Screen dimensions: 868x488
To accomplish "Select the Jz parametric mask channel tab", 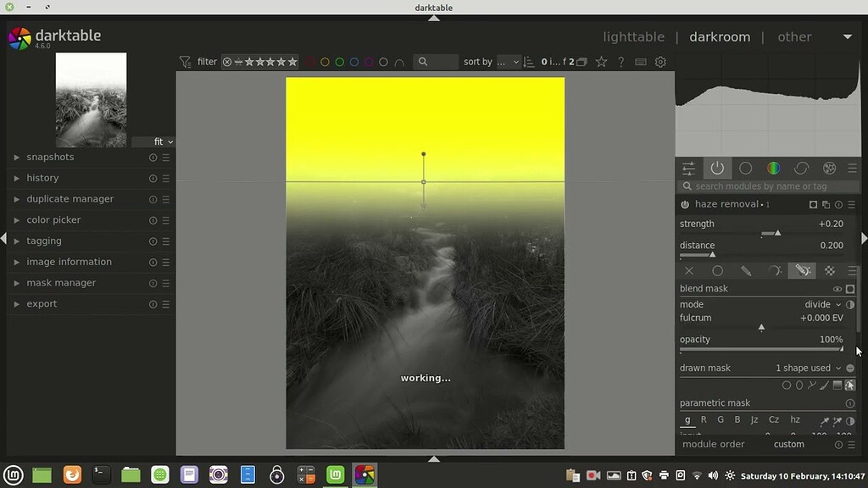I will point(754,419).
